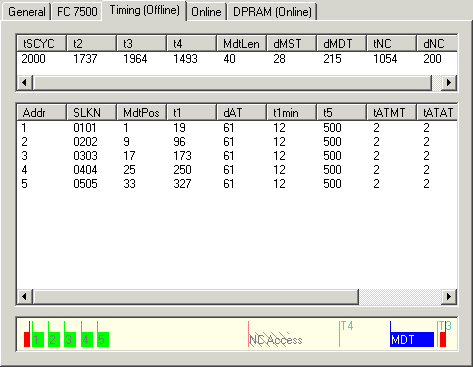
Task: Click the t3 column header
Action: point(142,44)
